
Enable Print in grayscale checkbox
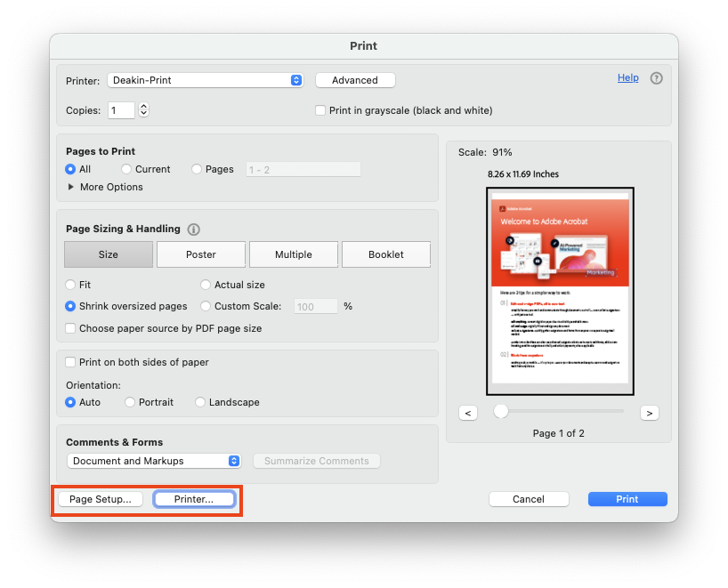point(321,110)
